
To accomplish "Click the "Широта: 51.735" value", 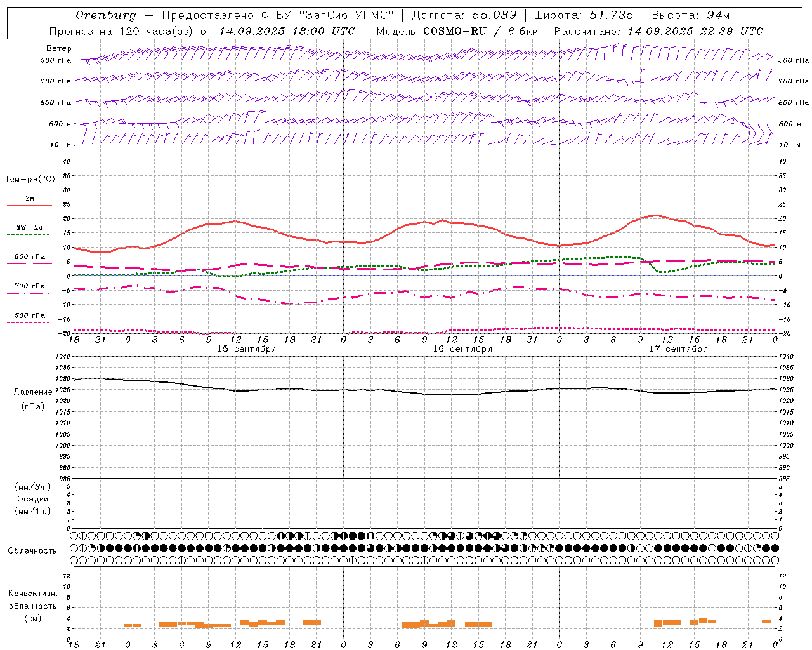I will click(584, 15).
